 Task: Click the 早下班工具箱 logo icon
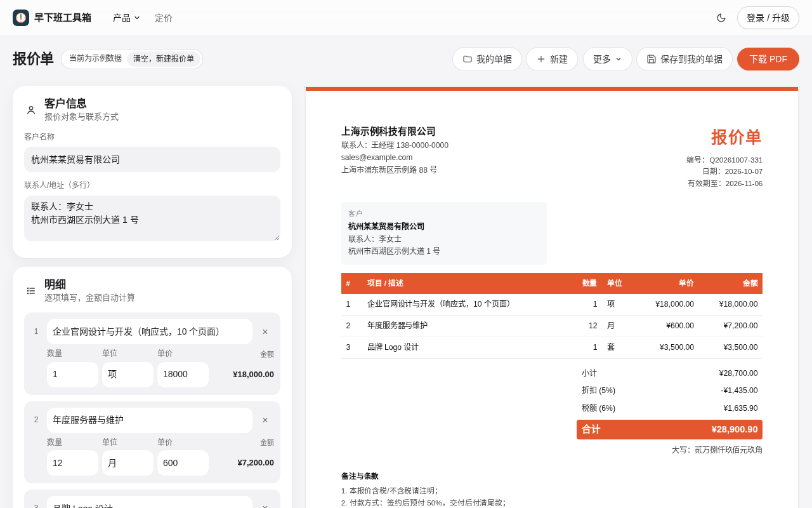click(21, 18)
